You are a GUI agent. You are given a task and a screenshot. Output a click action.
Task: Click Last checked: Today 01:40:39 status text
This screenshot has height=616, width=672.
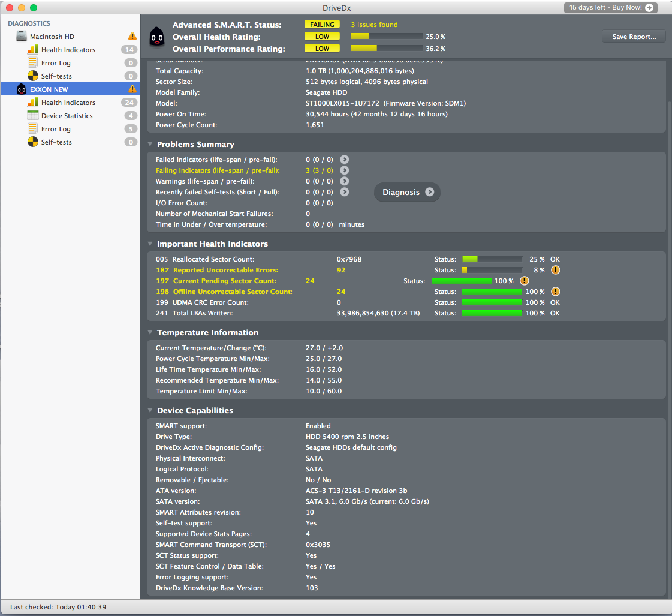58,607
